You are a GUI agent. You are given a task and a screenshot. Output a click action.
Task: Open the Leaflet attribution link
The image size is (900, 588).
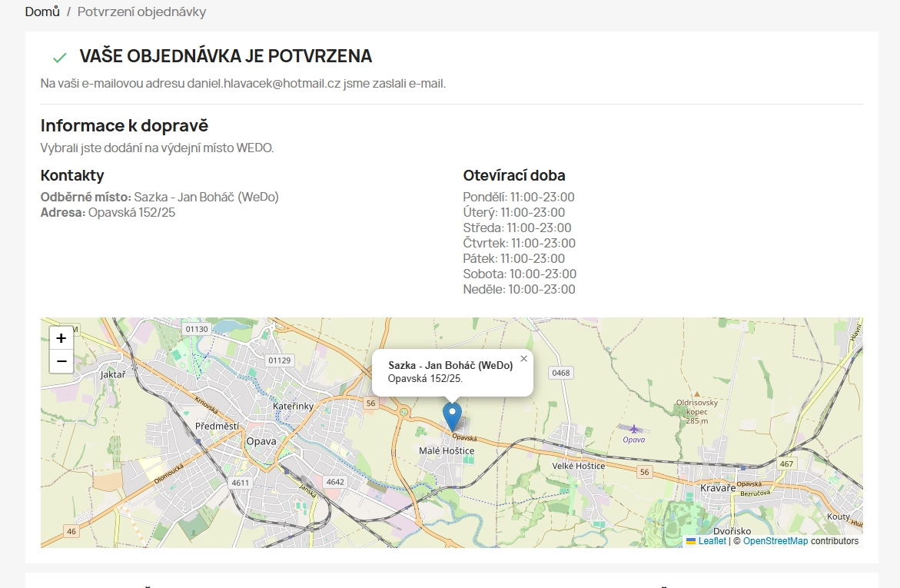(x=712, y=541)
